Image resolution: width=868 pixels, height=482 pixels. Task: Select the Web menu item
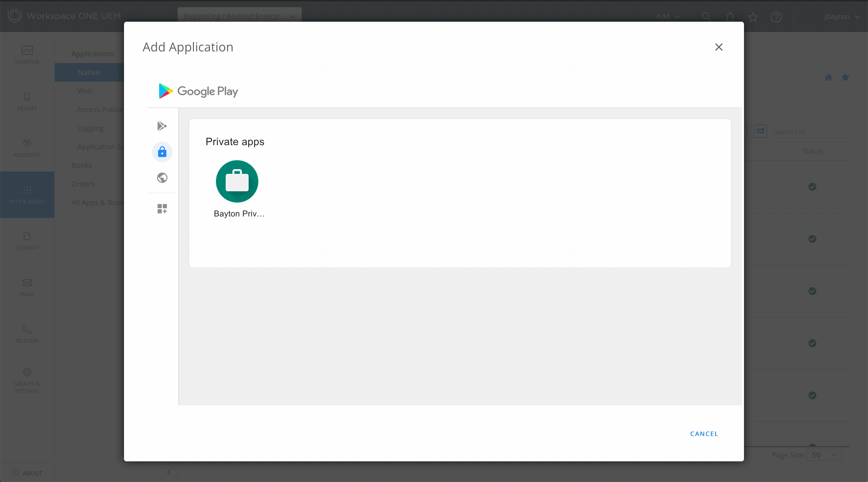point(85,91)
